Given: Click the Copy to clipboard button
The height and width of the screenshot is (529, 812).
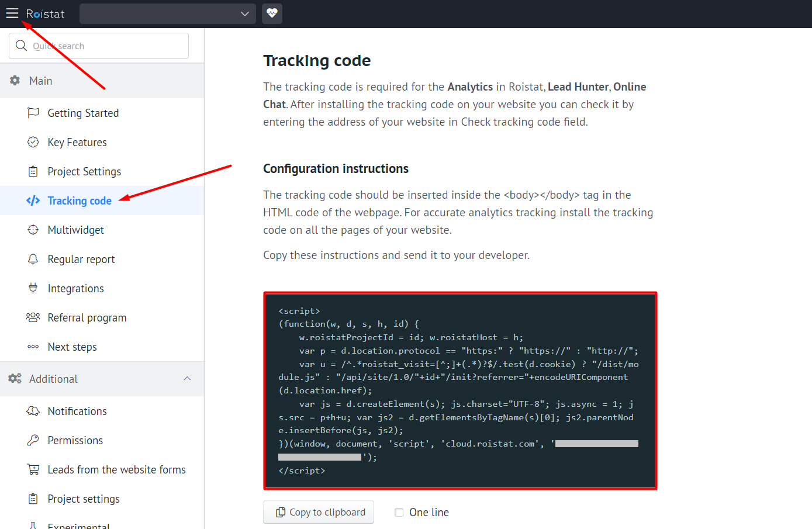Looking at the screenshot, I should tap(319, 512).
